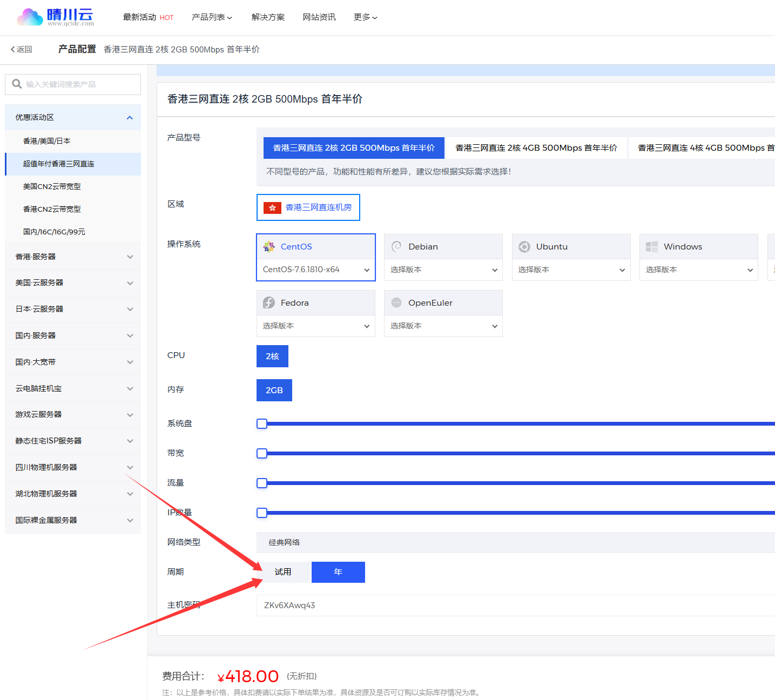Click the 返回 back link
Viewport: 775px width, 700px height.
point(22,49)
